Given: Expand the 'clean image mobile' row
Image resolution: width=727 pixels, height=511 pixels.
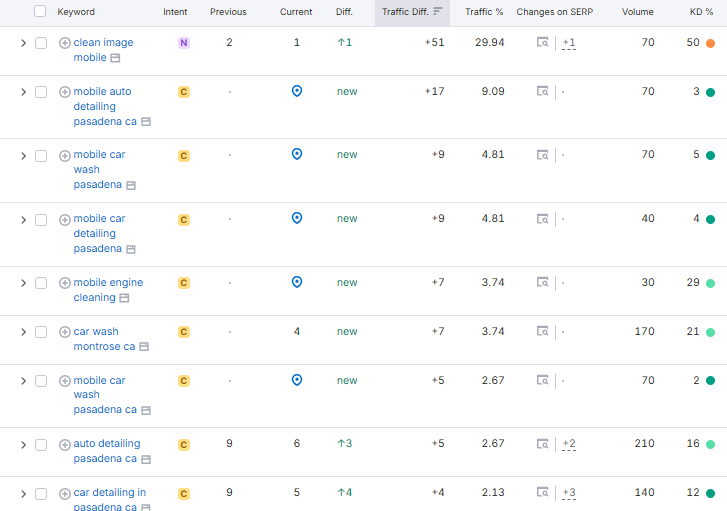Looking at the screenshot, I should point(23,43).
